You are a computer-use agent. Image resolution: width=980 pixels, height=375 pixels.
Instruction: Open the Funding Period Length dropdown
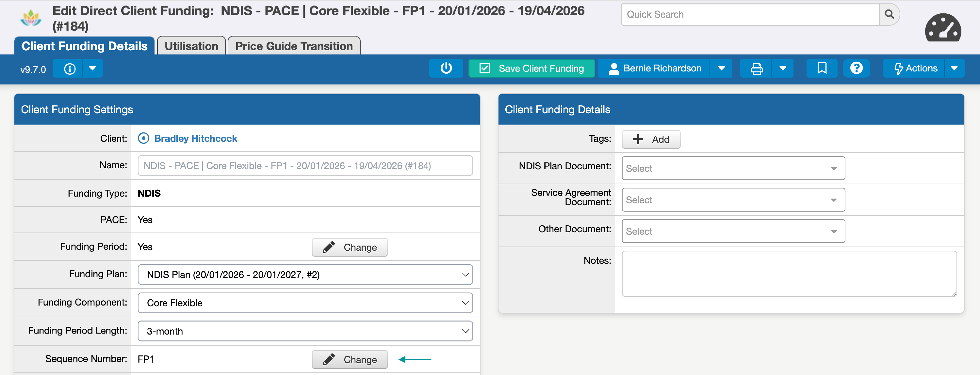305,331
